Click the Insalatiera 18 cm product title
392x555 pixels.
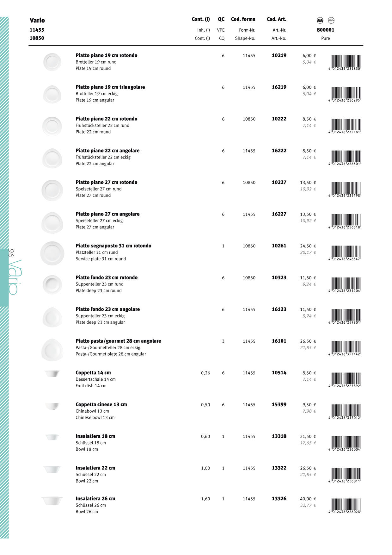[x=95, y=436]
